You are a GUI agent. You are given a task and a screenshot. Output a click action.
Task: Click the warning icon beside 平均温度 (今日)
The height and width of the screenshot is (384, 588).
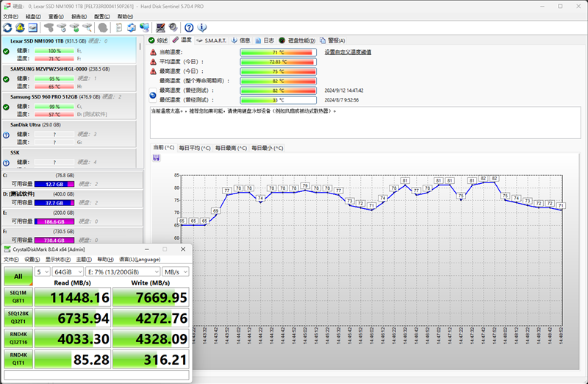(x=153, y=62)
